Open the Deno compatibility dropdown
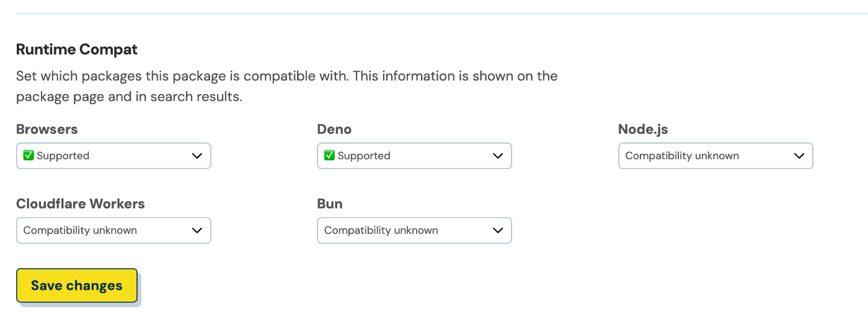The height and width of the screenshot is (327, 868). 414,156
